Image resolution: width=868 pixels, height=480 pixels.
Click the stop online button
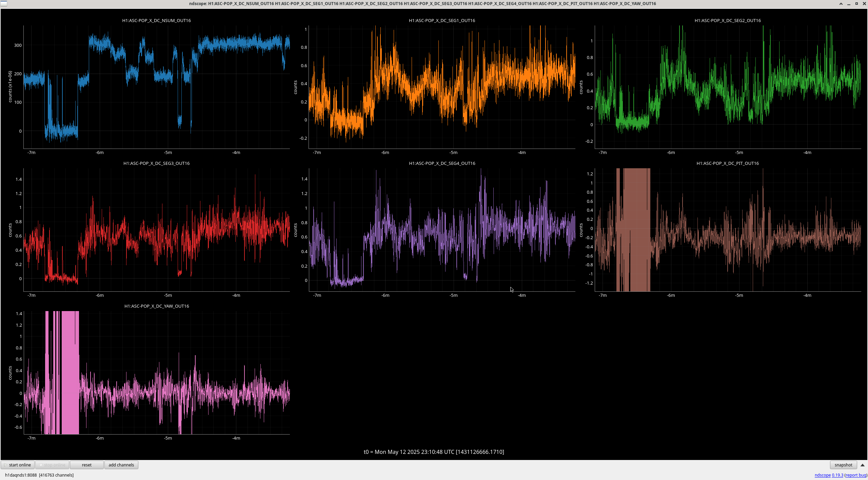click(52, 465)
